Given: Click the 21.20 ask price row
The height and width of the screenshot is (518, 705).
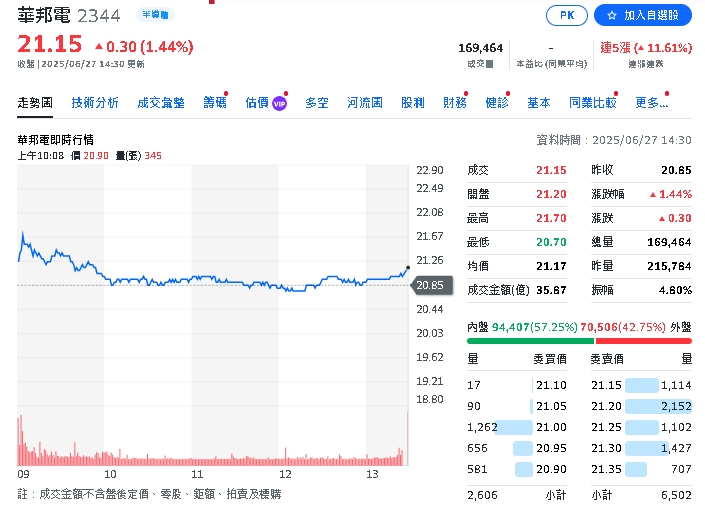Looking at the screenshot, I should coord(641,406).
